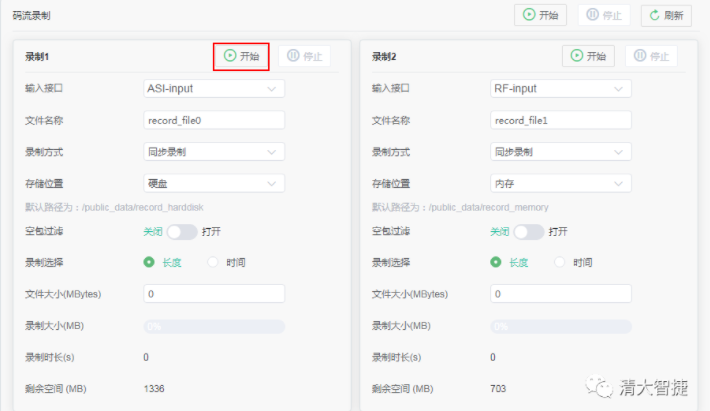Select 时间 radio option in 录制2
The width and height of the screenshot is (710, 411).
click(x=560, y=262)
